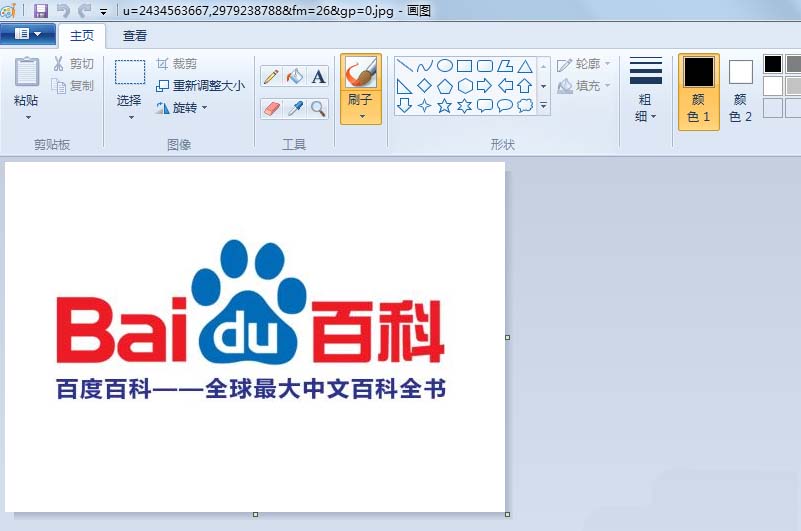This screenshot has height=531, width=801.
Task: Choose the Oval shape
Action: click(x=445, y=66)
